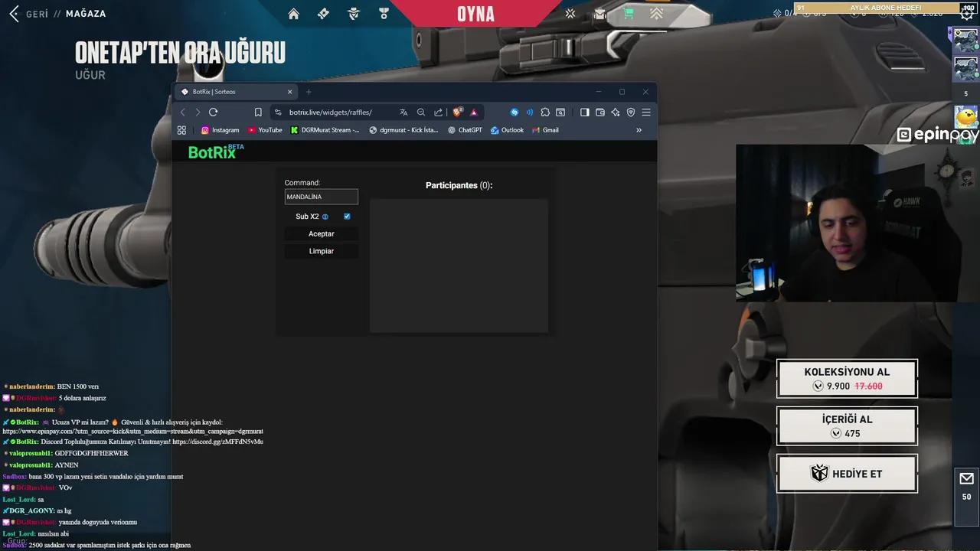This screenshot has height=551, width=980.
Task: Reload the BotRix page
Action: point(214,112)
